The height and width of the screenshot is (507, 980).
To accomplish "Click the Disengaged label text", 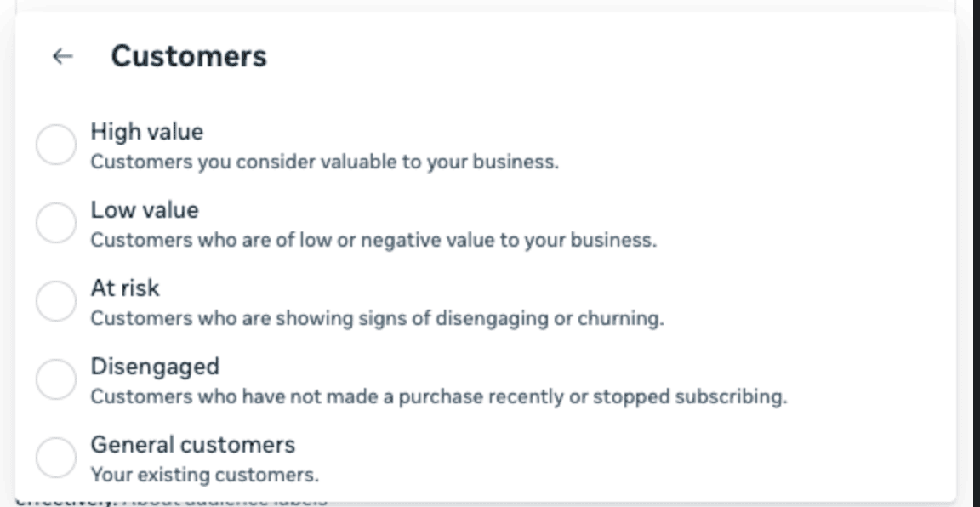I will tap(155, 367).
